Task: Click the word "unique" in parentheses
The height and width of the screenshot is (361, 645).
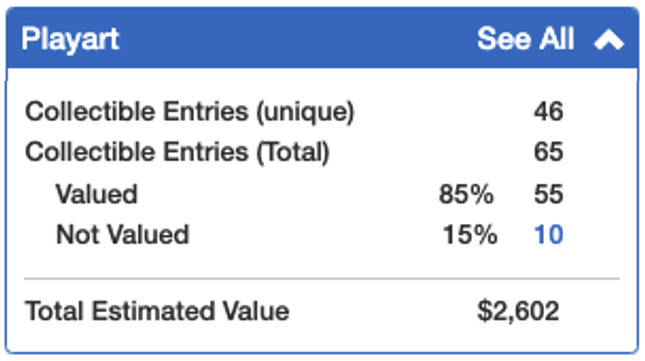Action: (305, 112)
